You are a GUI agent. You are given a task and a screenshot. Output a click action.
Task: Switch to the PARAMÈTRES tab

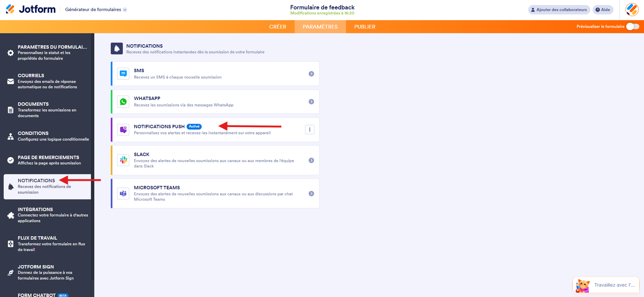click(320, 27)
